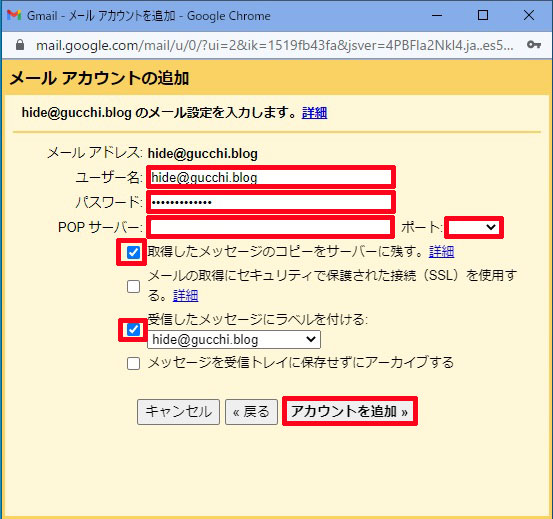Click アカウントを追加 » button
Viewport: 553px width, 519px height.
[x=350, y=411]
